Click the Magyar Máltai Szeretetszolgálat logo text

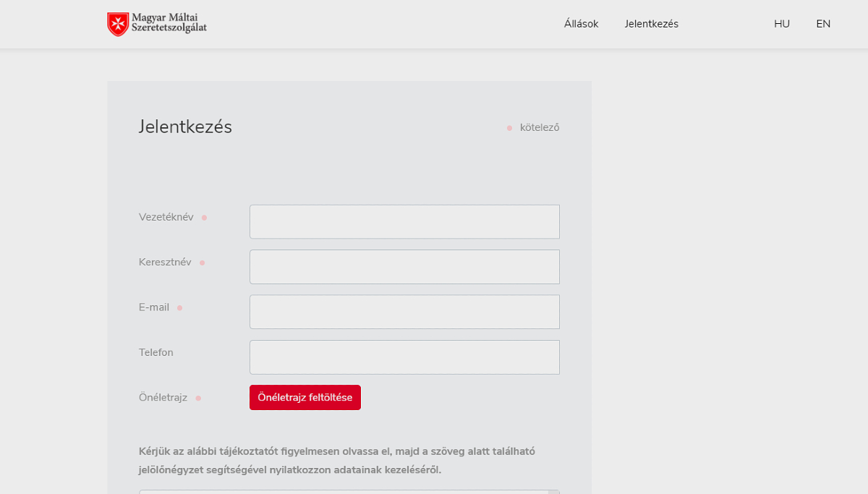point(169,23)
